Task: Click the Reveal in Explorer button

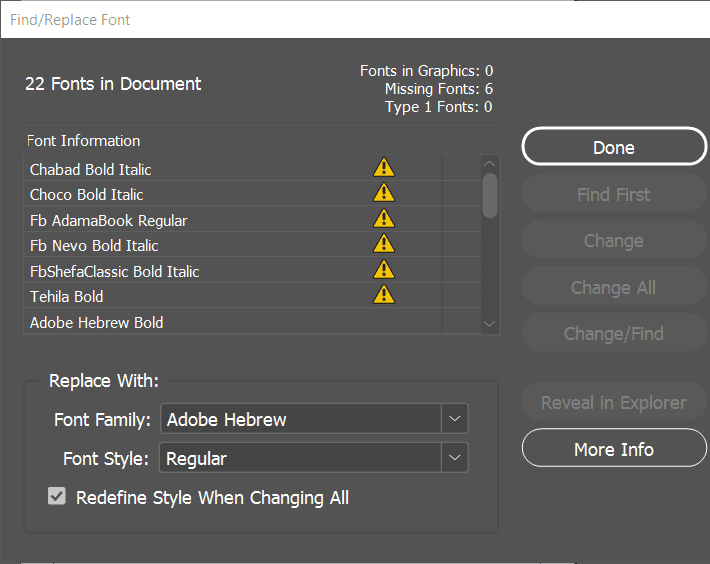Action: [614, 403]
